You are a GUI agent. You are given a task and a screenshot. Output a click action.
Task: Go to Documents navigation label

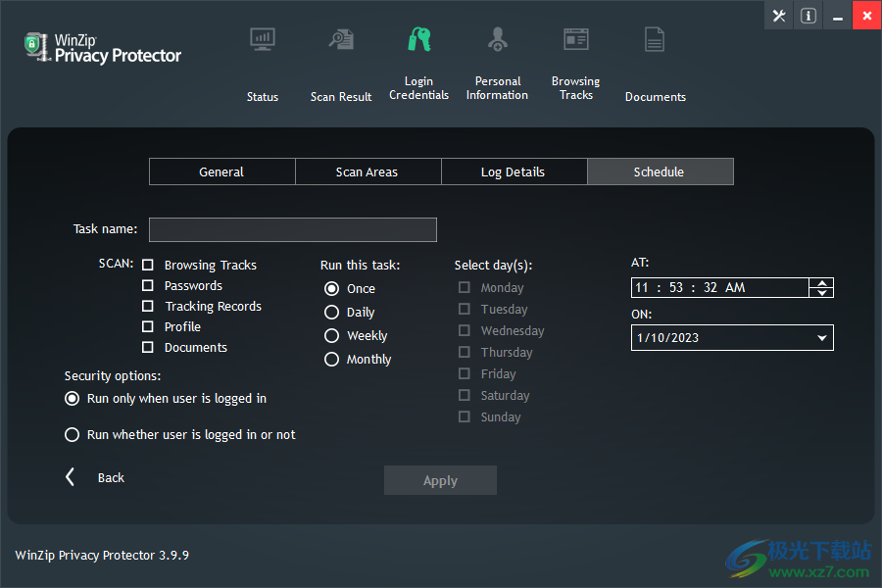[x=656, y=97]
